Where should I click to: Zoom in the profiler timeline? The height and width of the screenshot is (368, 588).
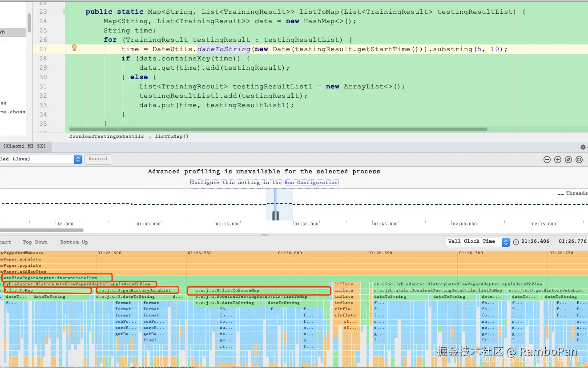click(558, 160)
